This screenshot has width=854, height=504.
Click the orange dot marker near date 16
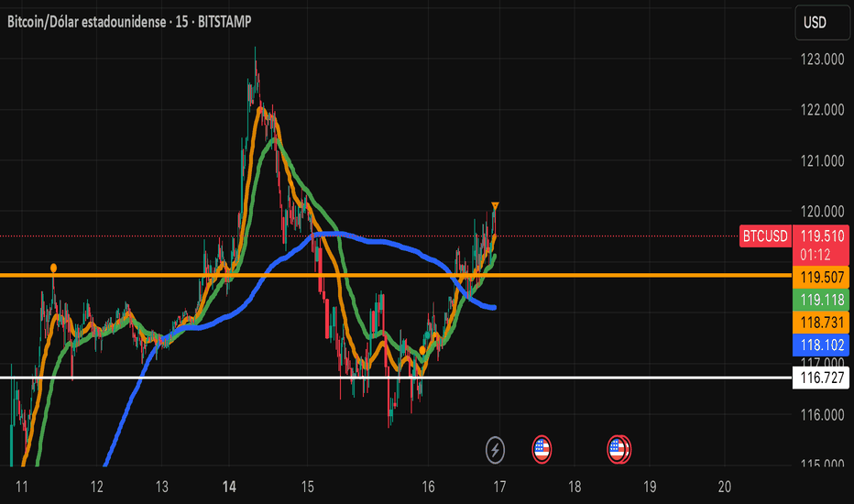[422, 350]
